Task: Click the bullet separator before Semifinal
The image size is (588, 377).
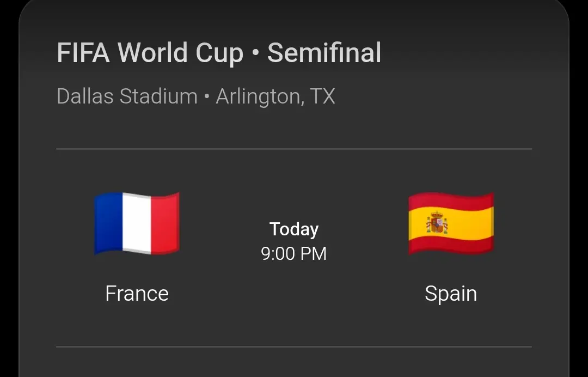Action: point(255,52)
